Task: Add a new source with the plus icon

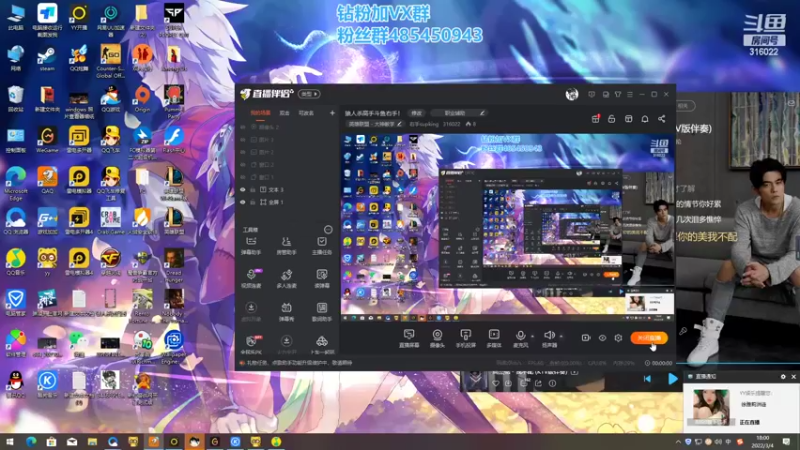Action: click(332, 113)
